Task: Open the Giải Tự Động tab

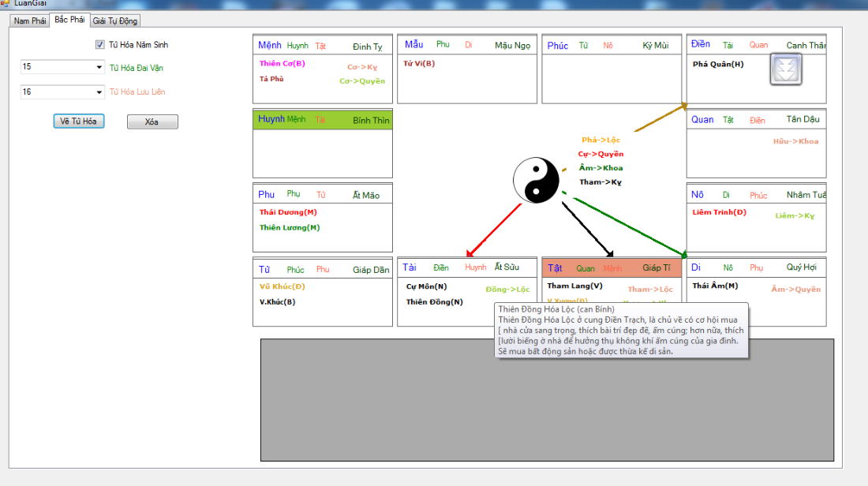Action: (115, 21)
